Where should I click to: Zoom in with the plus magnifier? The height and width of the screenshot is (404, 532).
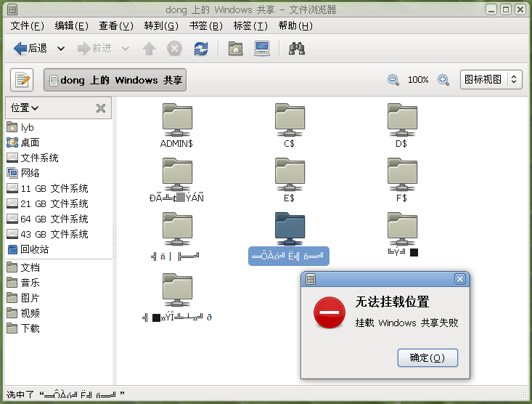443,80
